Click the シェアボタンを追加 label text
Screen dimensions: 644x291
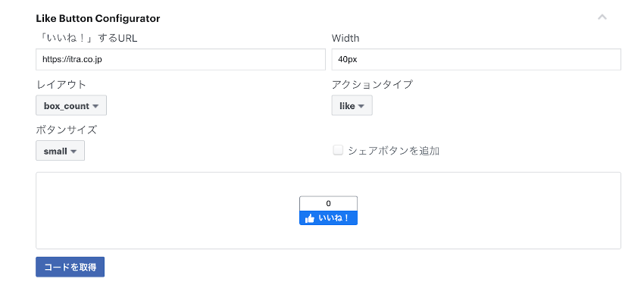pos(393,151)
